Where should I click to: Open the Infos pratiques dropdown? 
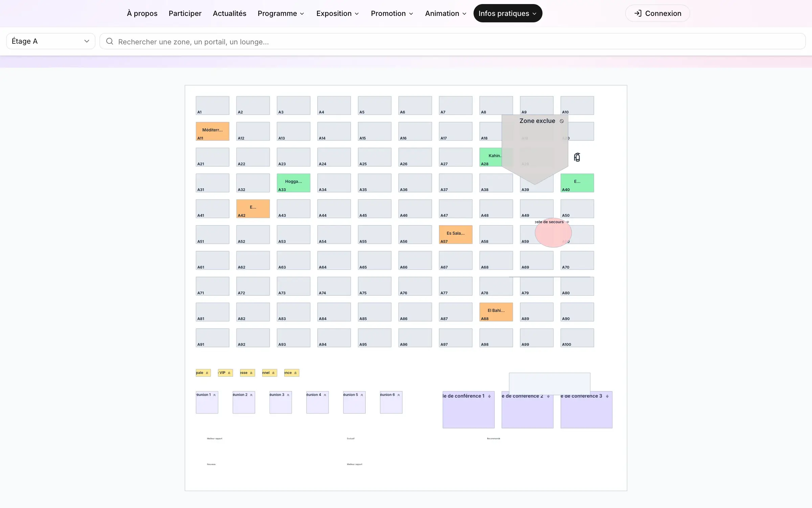(508, 13)
